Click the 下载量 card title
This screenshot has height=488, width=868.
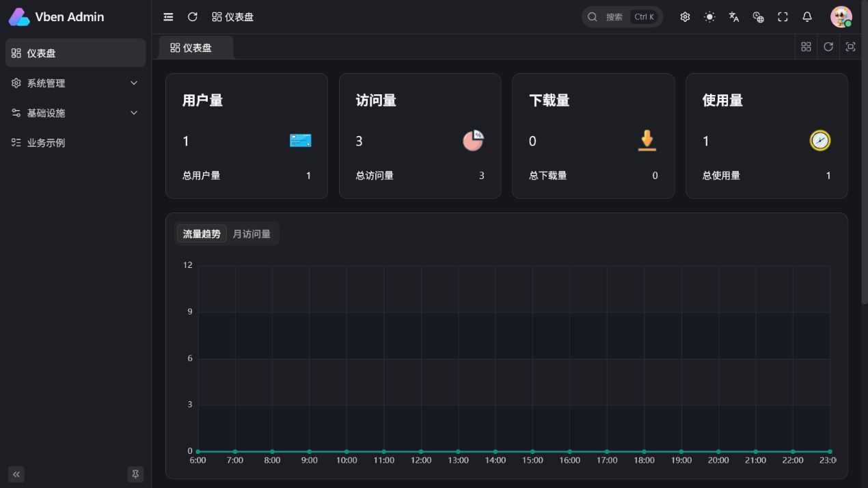point(550,100)
